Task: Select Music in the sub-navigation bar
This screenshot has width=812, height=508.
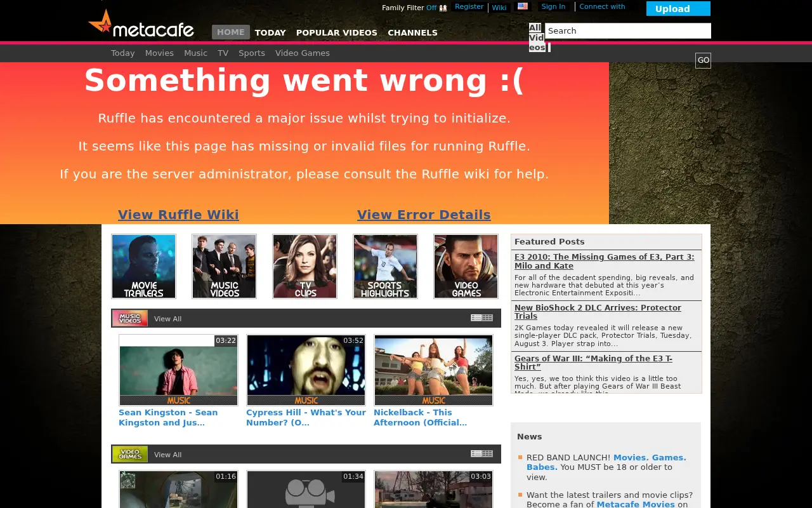Action: [x=195, y=53]
